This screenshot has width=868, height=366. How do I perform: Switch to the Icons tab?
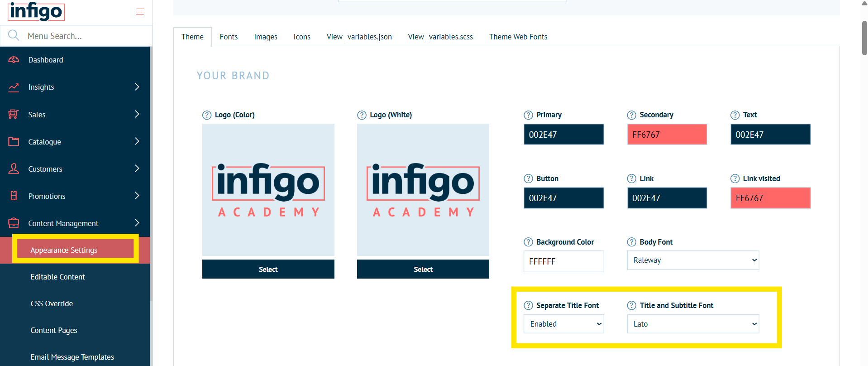[x=302, y=37]
